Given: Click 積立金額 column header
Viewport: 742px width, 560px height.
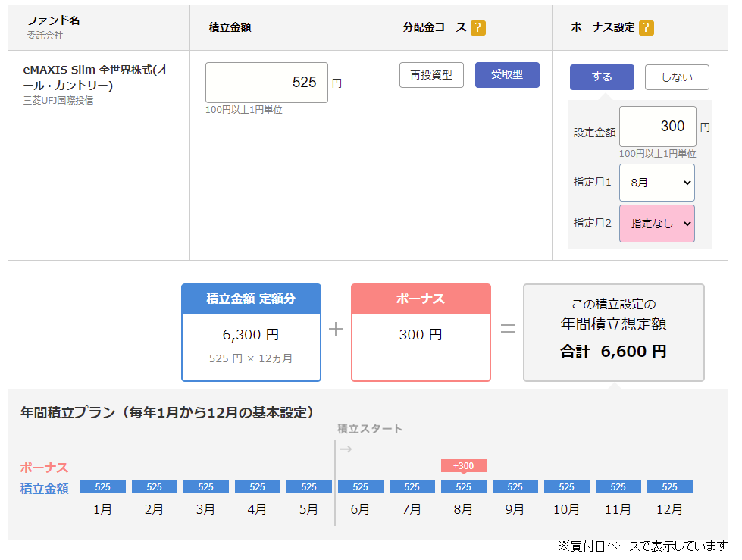Looking at the screenshot, I should [230, 27].
